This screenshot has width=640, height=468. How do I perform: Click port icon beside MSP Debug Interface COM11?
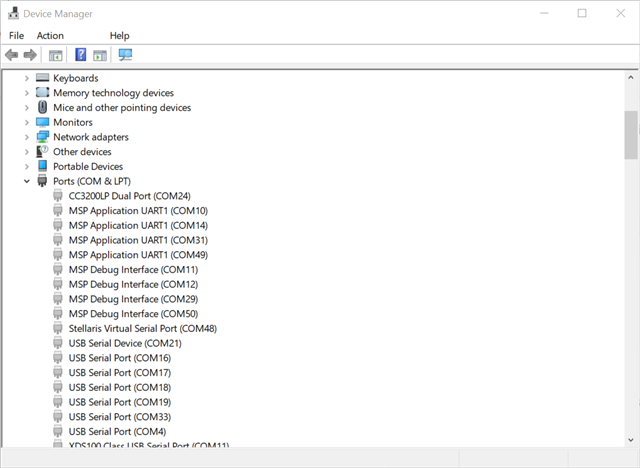(58, 269)
